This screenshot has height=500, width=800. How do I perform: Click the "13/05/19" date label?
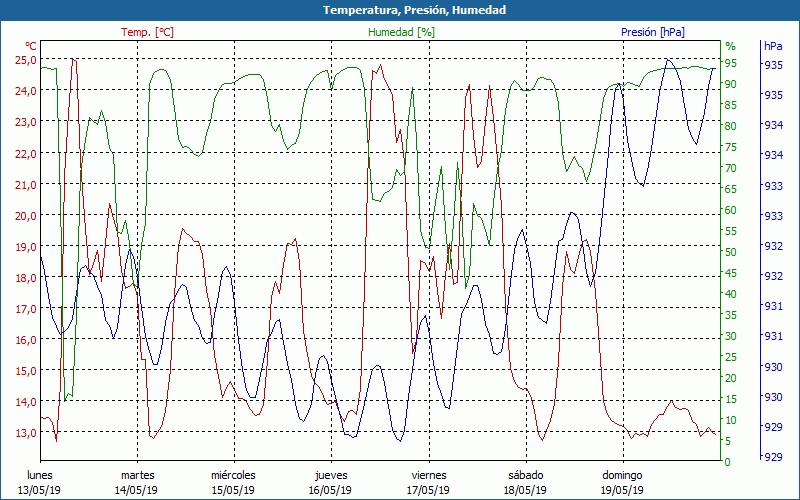coord(39,490)
